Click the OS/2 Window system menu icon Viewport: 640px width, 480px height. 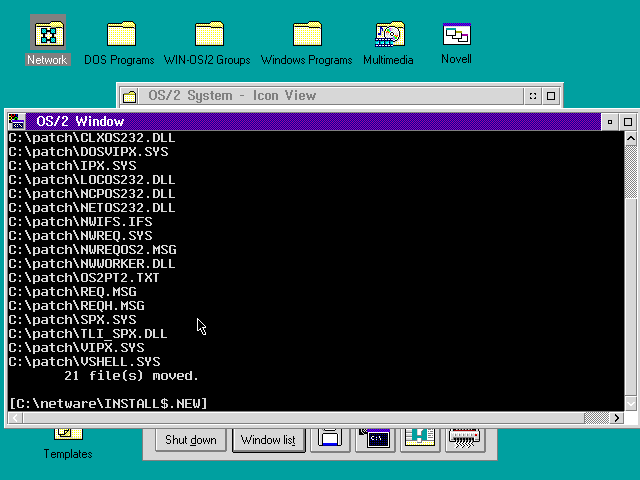point(17,122)
